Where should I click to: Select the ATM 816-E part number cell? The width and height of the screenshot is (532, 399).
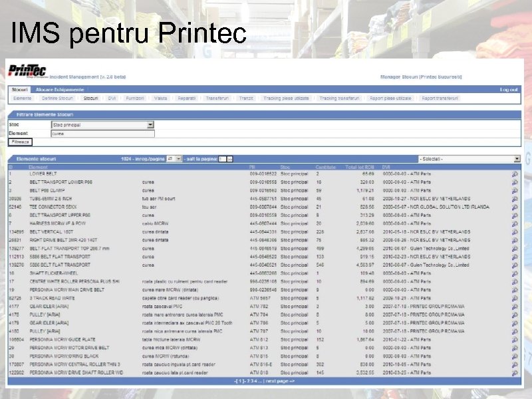(x=261, y=364)
